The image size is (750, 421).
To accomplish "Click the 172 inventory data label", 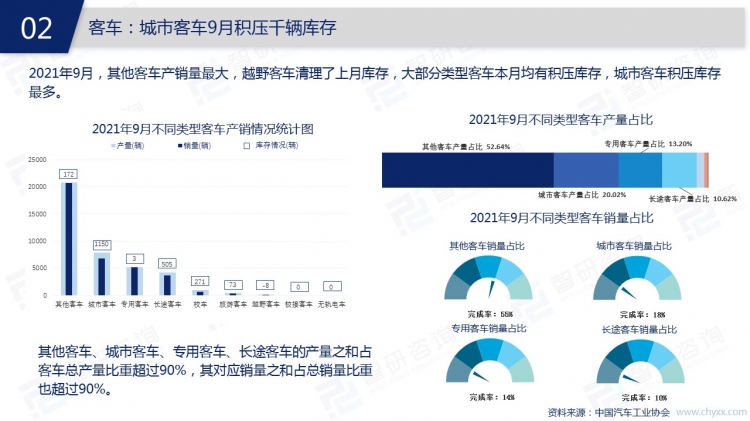I will click(x=68, y=174).
